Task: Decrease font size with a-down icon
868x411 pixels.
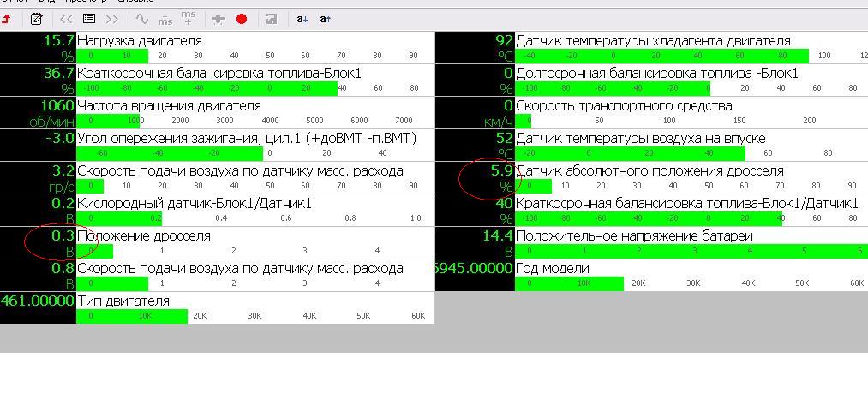Action: point(302,20)
